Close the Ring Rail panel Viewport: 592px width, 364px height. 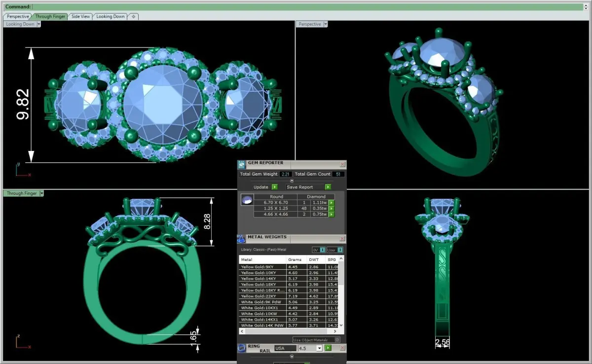[x=342, y=348]
